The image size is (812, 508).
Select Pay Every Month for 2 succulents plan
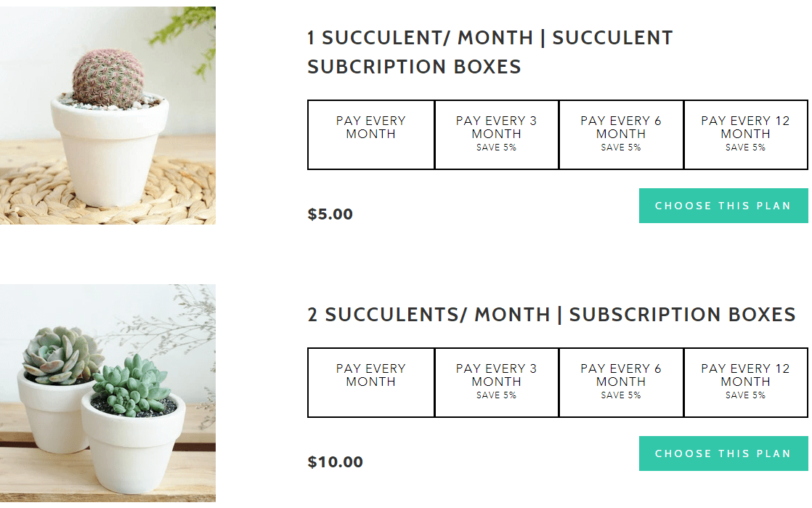(x=370, y=382)
